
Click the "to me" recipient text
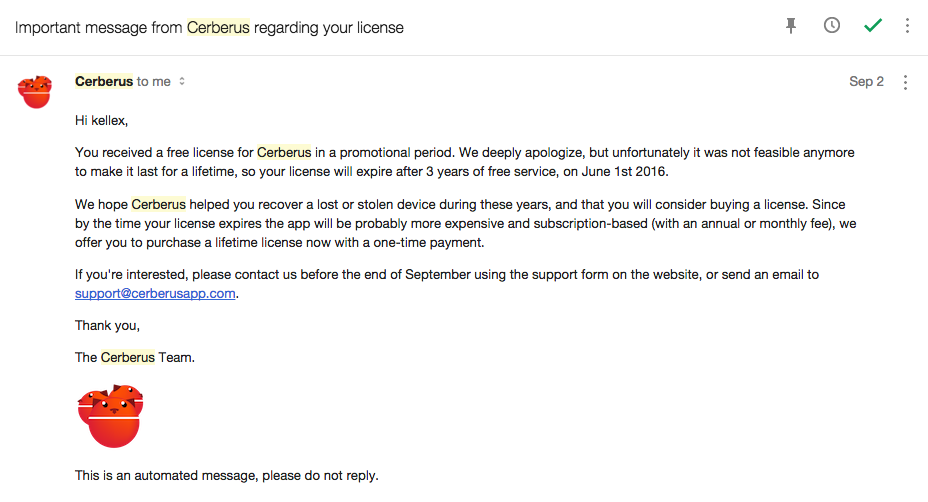[x=154, y=82]
